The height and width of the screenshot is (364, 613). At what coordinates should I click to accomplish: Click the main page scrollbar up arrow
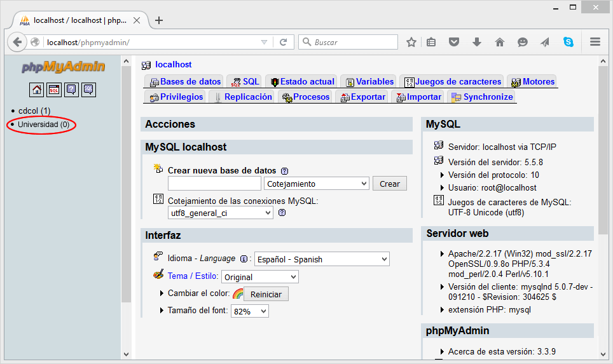click(602, 62)
